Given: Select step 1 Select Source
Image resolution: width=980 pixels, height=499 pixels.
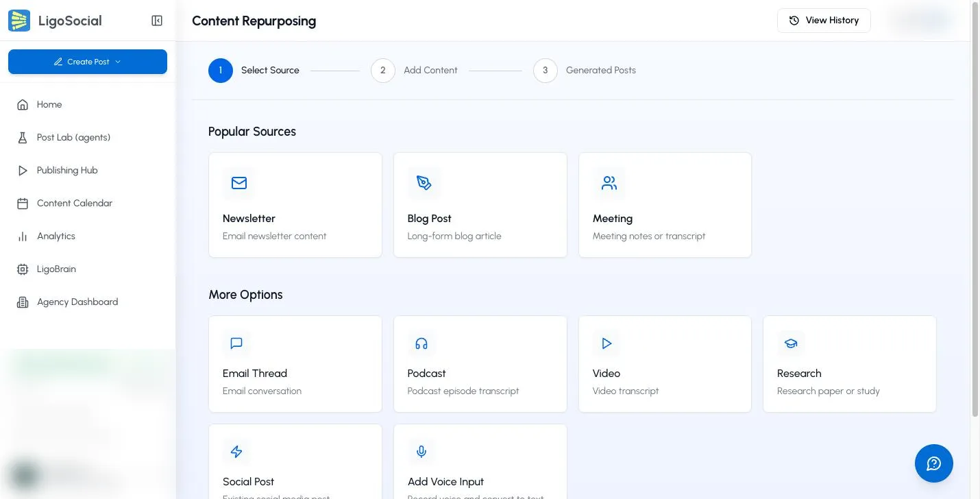Looking at the screenshot, I should tap(254, 70).
